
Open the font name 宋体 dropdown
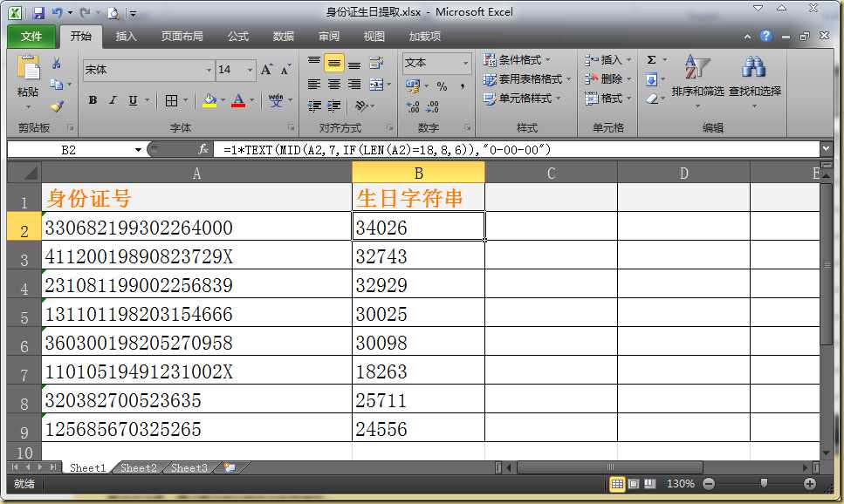click(x=209, y=70)
